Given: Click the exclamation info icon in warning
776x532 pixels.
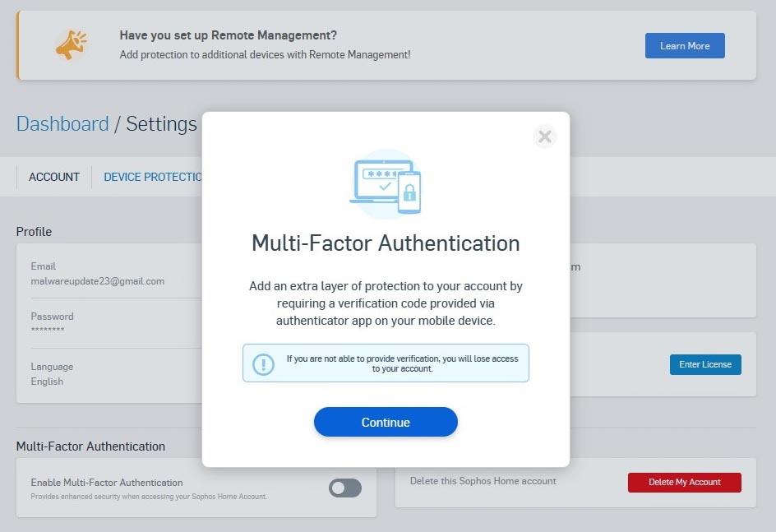Looking at the screenshot, I should coord(263,364).
